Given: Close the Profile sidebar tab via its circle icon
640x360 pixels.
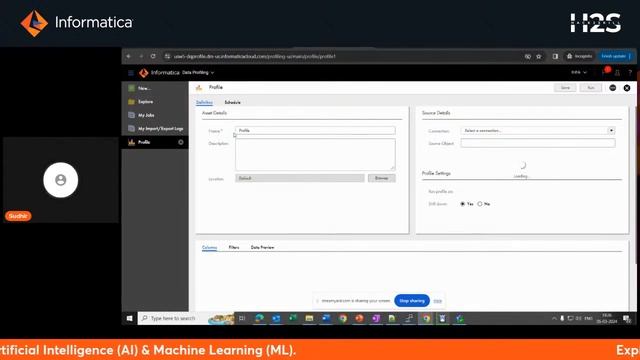Looking at the screenshot, I should (x=181, y=142).
